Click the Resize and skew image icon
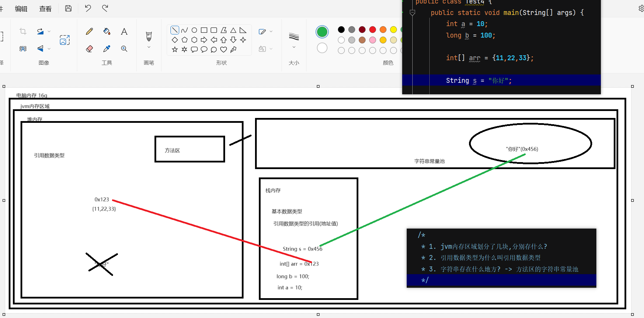The width and height of the screenshot is (644, 318). pyautogui.click(x=65, y=40)
